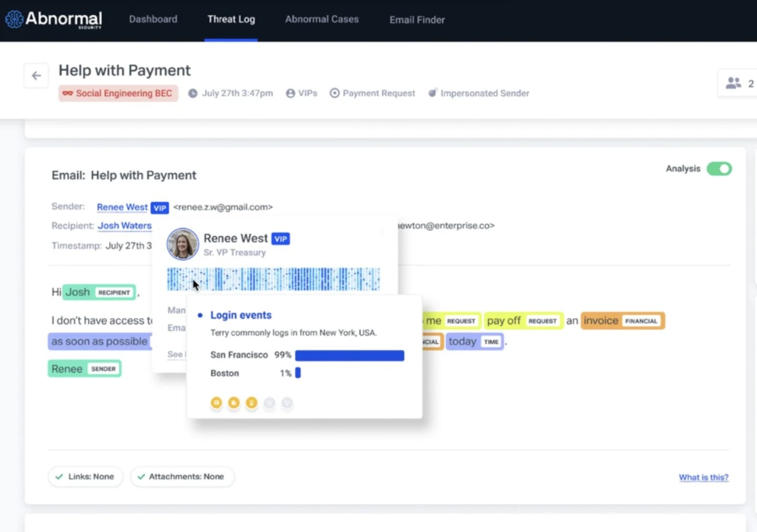Click the Renee SENDER highlight tag
The height and width of the screenshot is (532, 757).
[x=85, y=369]
